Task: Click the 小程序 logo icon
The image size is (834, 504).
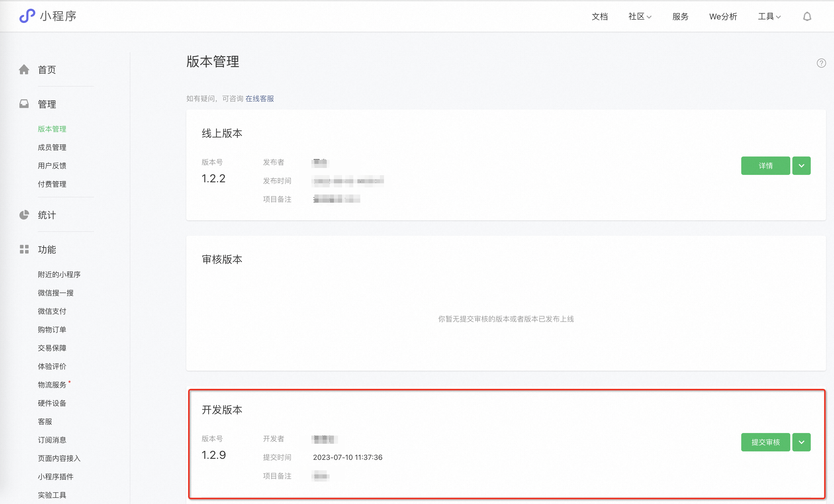Action: (27, 16)
